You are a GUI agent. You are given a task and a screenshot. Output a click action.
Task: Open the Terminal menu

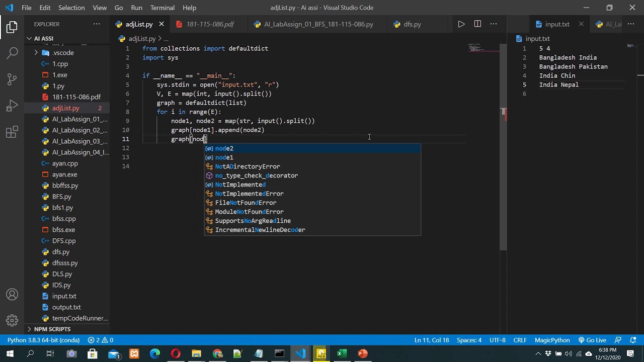tap(164, 8)
